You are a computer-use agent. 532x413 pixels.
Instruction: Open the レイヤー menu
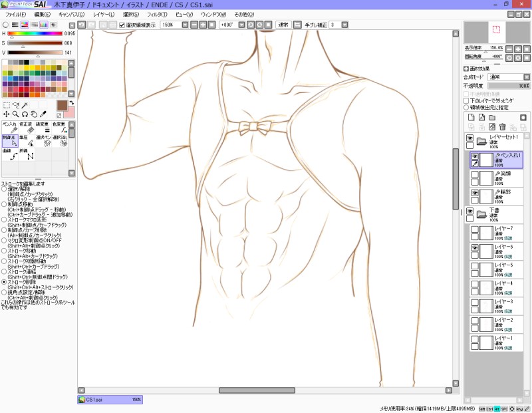(x=104, y=14)
